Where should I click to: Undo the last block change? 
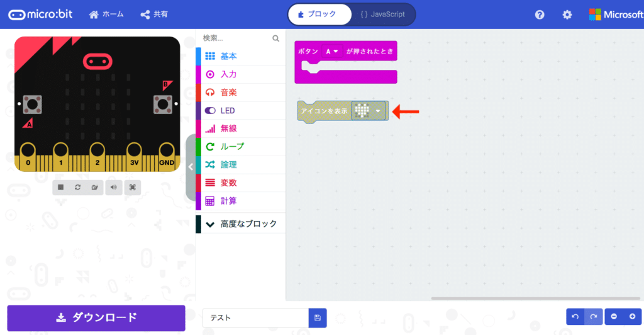coord(575,317)
